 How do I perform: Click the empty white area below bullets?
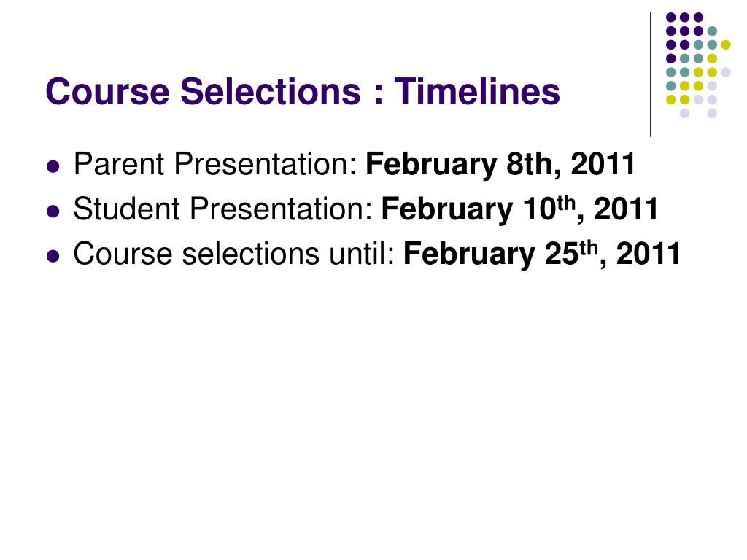pyautogui.click(x=373, y=405)
